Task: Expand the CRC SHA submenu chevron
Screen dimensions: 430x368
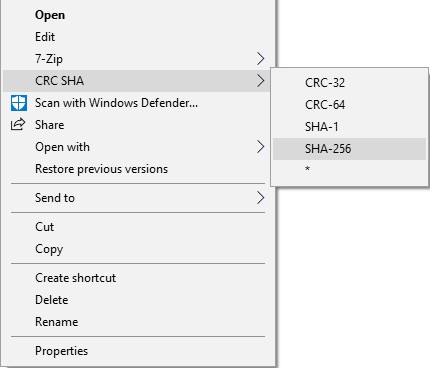Action: pos(261,81)
